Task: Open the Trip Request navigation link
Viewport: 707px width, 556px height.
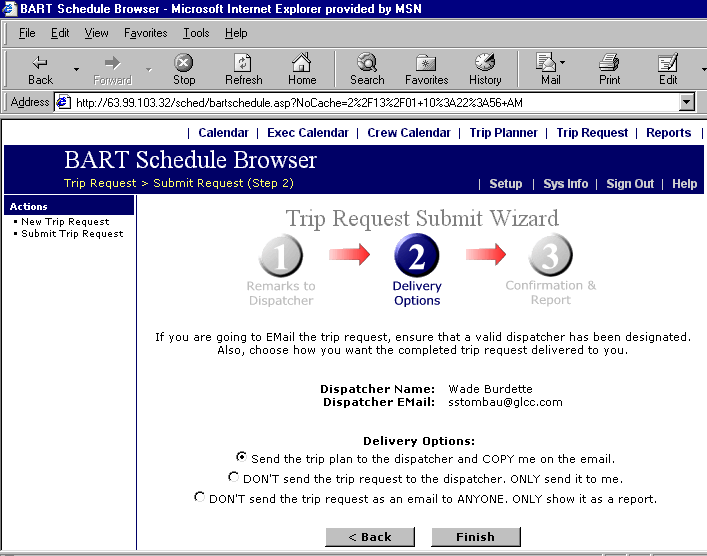Action: click(592, 133)
